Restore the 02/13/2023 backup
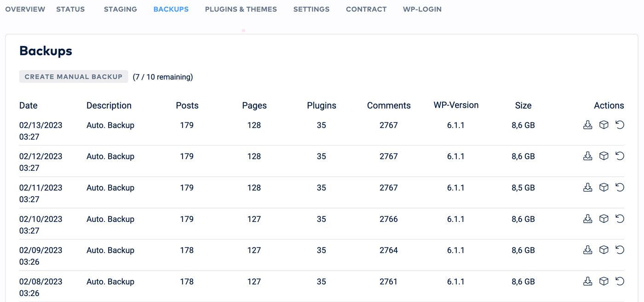 coord(620,124)
